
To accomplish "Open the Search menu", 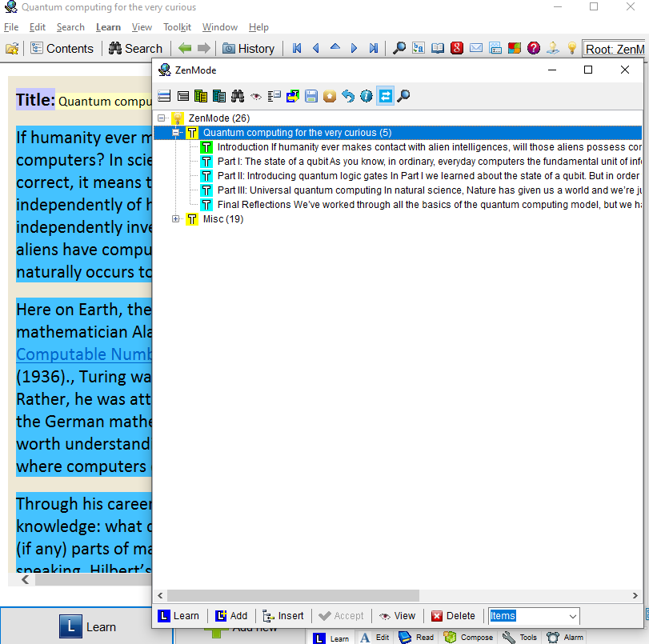I will tap(70, 27).
